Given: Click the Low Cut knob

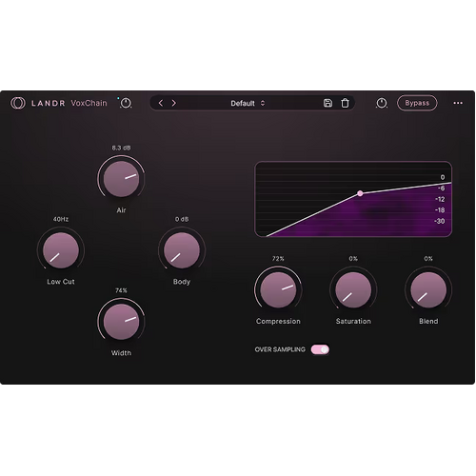Looking at the screenshot, I should tap(61, 250).
